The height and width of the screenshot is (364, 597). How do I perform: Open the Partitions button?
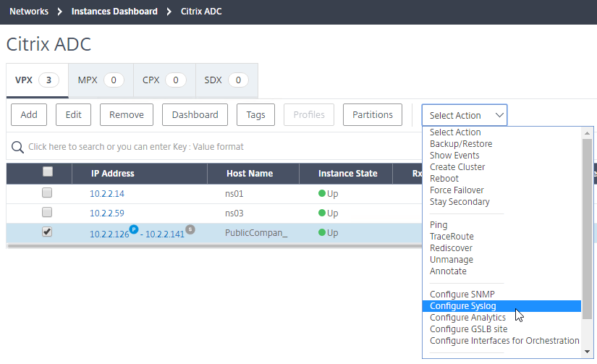coord(373,114)
